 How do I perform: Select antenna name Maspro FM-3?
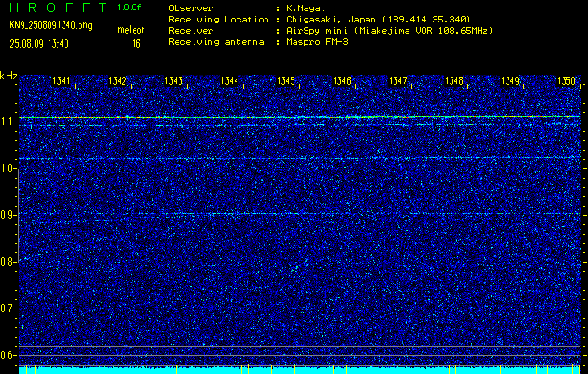[x=316, y=42]
